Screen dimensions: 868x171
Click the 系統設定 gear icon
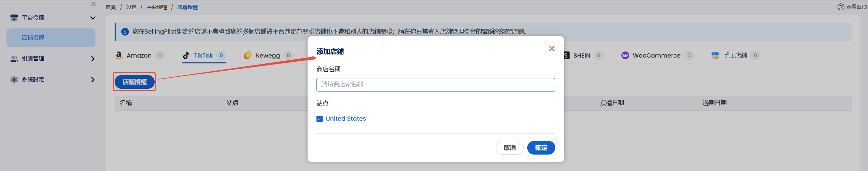[14, 80]
